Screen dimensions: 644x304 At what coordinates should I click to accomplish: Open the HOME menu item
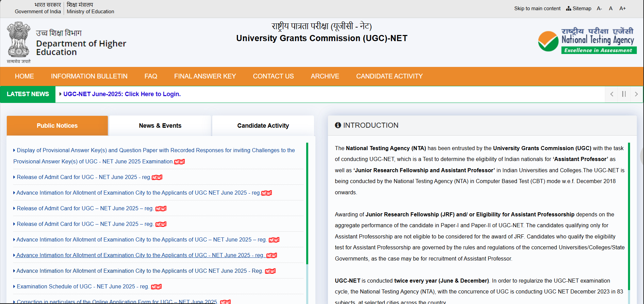click(24, 76)
